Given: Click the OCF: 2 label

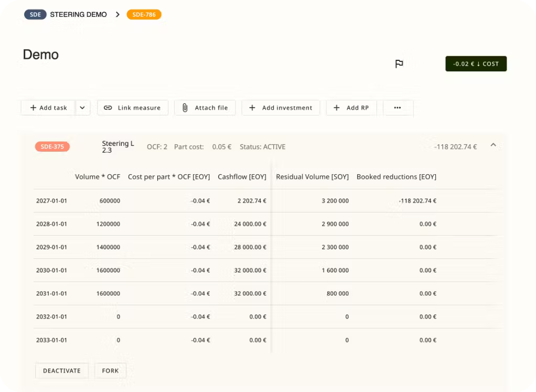Looking at the screenshot, I should (157, 147).
